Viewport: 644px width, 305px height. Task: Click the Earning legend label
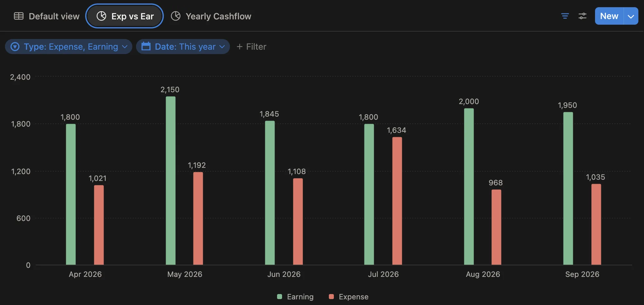[300, 297]
